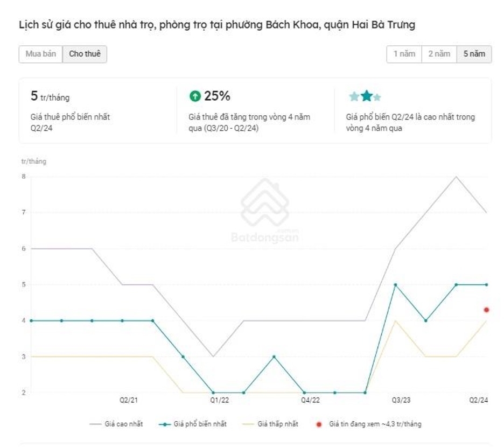Screen dimensions: 504x447
Task: Select the 2 năm time range
Action: click(x=439, y=54)
